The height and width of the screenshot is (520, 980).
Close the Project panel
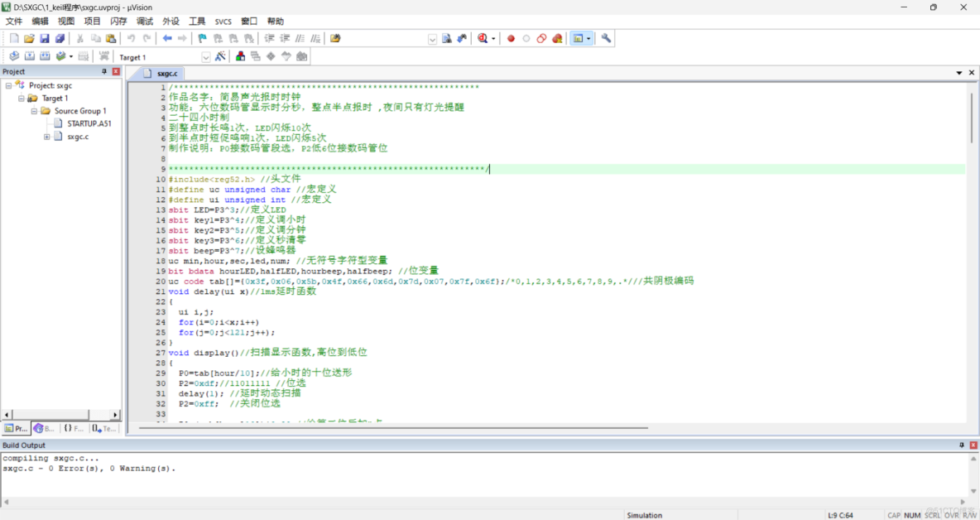tap(116, 72)
